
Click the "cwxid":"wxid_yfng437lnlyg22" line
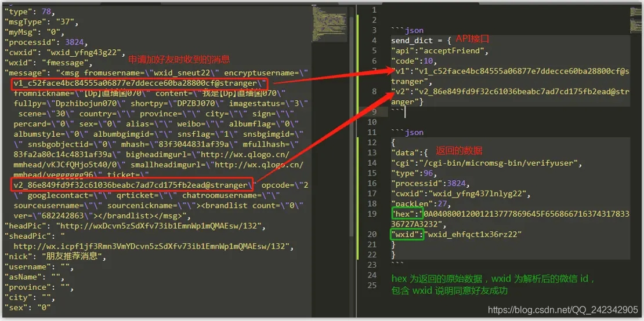(x=461, y=194)
